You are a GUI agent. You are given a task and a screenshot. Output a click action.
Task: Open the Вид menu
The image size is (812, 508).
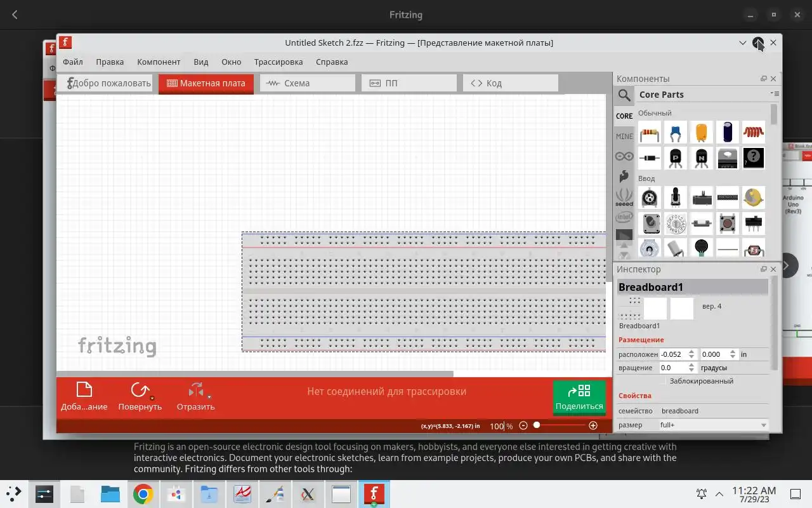[201, 62]
